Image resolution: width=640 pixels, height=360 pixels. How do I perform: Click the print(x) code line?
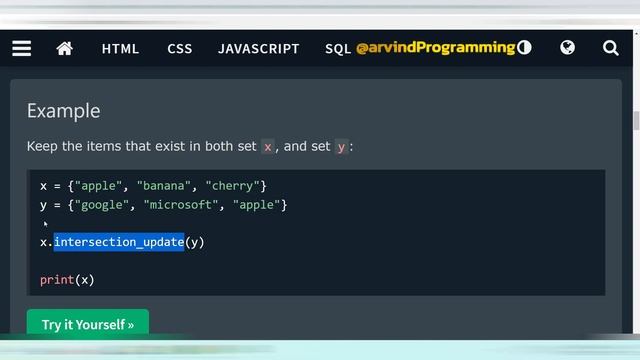point(67,280)
